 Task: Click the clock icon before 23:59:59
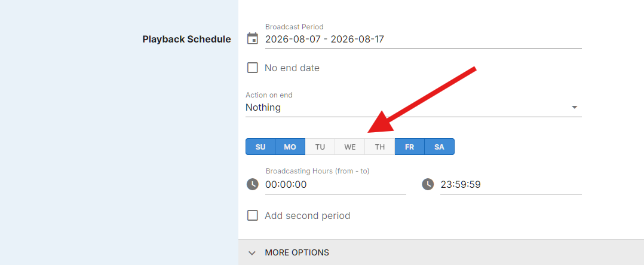[x=428, y=184]
